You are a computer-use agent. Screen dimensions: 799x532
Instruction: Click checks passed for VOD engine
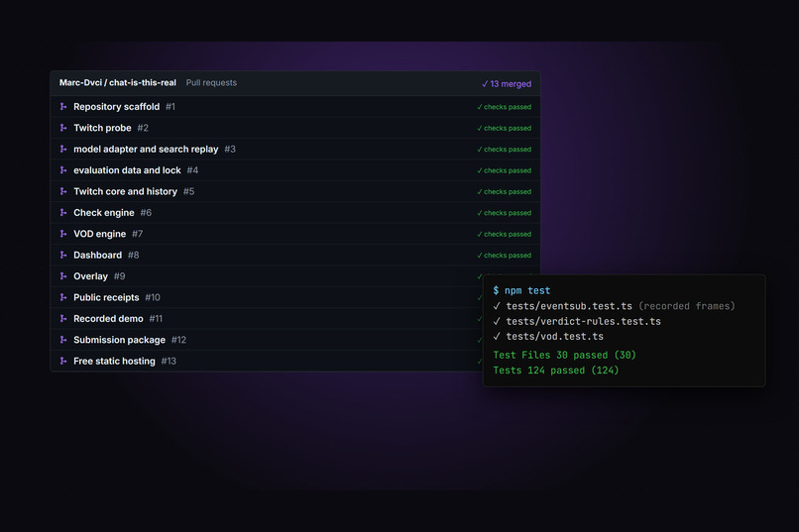pyautogui.click(x=504, y=234)
